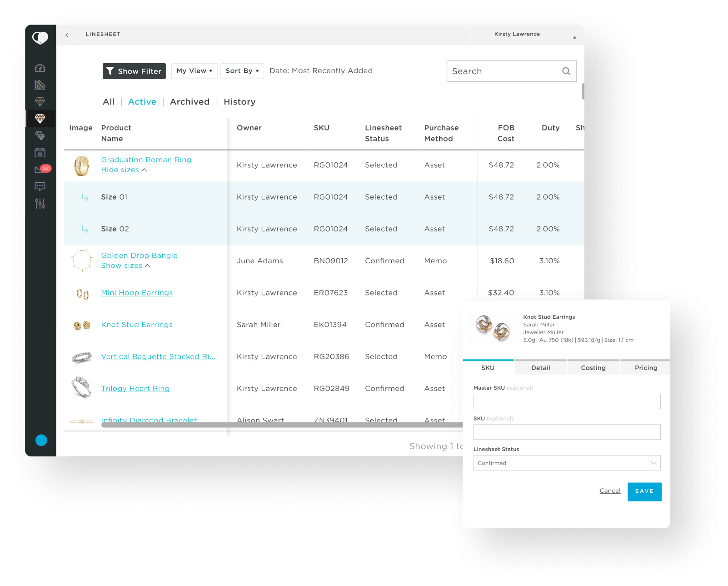Open the dashboard speedometer icon in sidebar

point(40,68)
